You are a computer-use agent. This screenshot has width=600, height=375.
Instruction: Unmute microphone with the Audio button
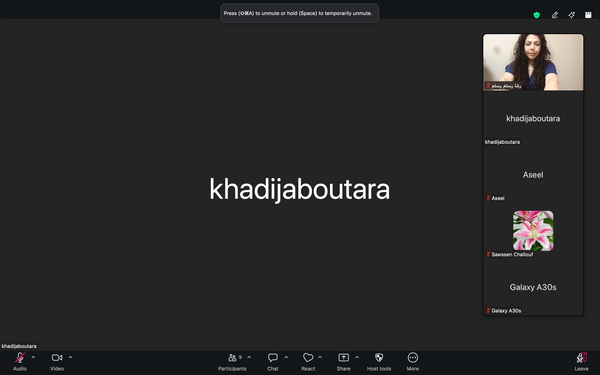click(20, 361)
